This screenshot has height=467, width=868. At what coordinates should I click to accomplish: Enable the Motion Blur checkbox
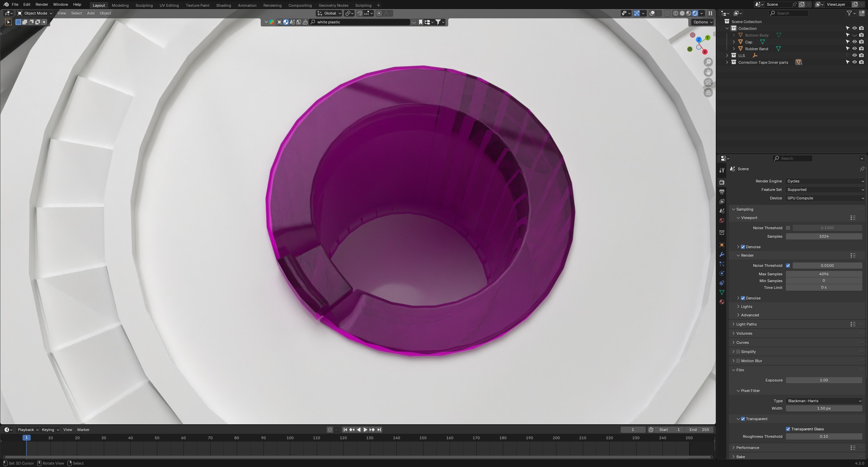click(738, 361)
